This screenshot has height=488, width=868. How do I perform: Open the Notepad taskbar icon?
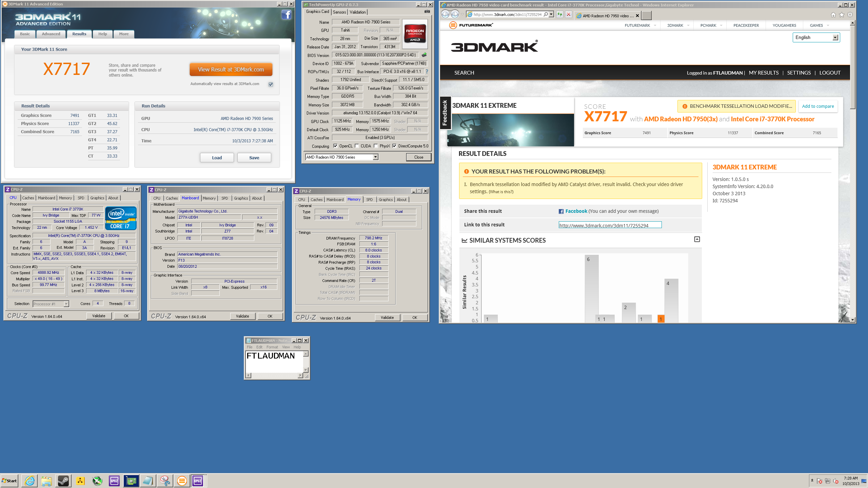[148, 481]
